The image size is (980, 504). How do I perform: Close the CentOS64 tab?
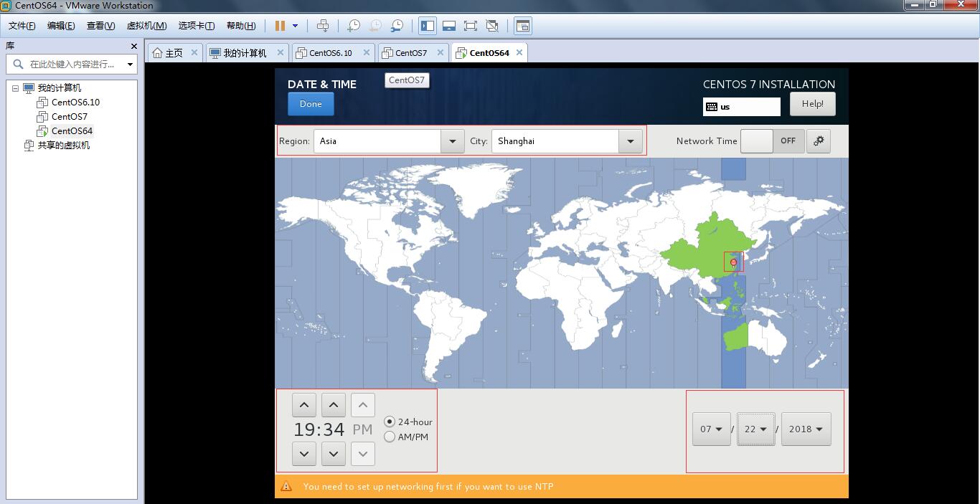pyautogui.click(x=519, y=52)
